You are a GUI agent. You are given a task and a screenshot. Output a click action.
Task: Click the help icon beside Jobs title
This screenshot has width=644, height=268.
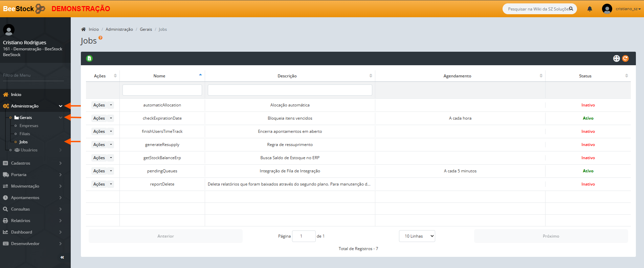point(101,38)
